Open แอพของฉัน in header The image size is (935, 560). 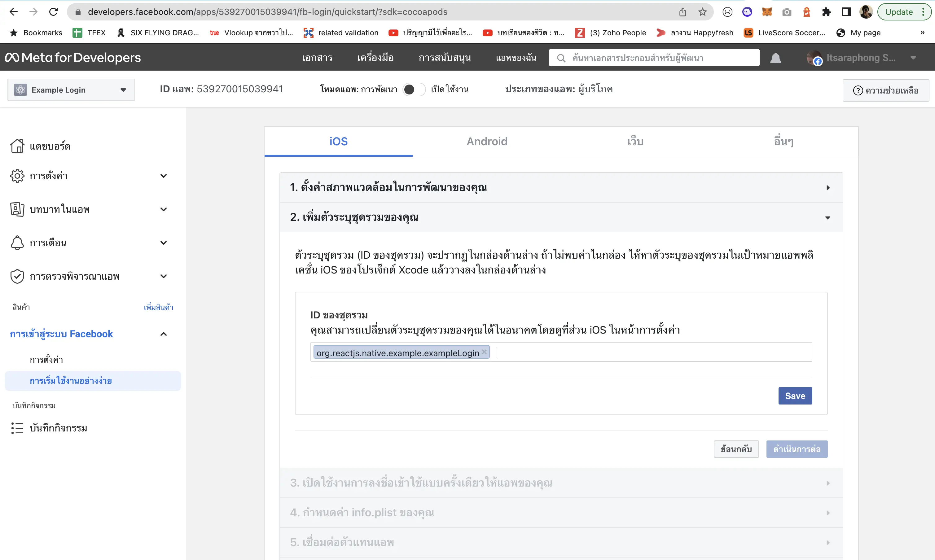tap(516, 58)
